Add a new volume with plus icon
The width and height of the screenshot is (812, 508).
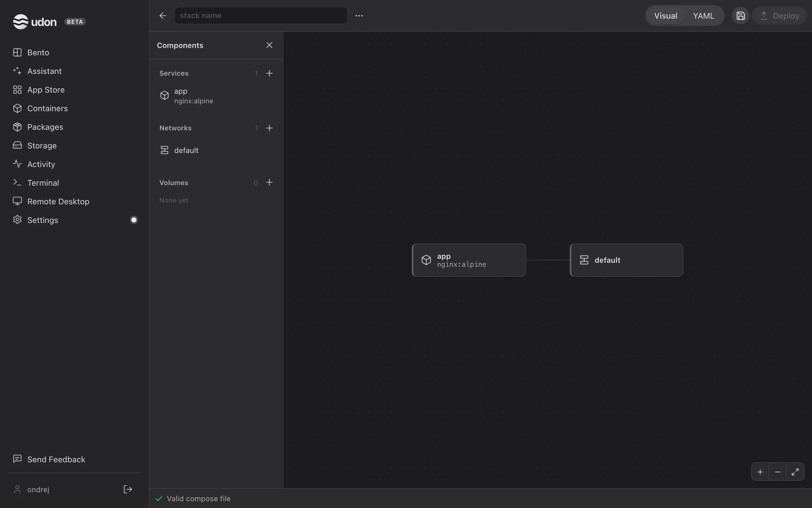(270, 182)
